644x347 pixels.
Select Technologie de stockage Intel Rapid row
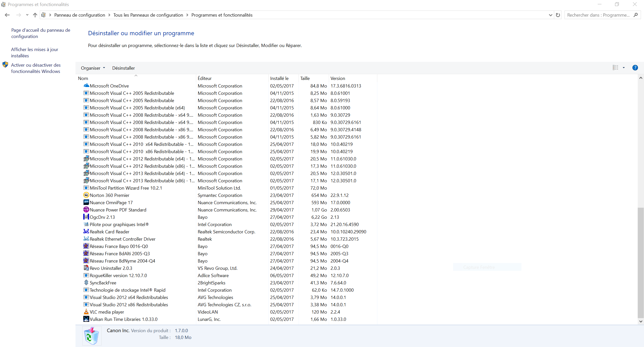226,290
